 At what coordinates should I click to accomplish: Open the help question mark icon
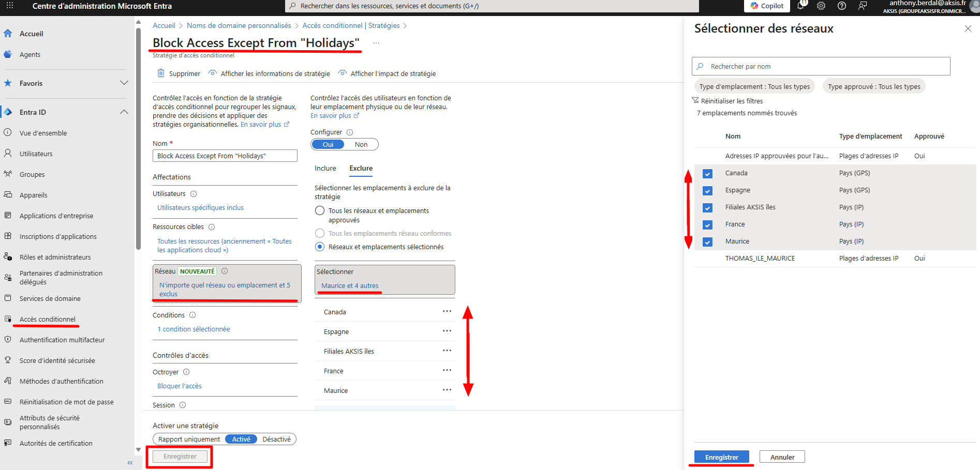click(842, 6)
